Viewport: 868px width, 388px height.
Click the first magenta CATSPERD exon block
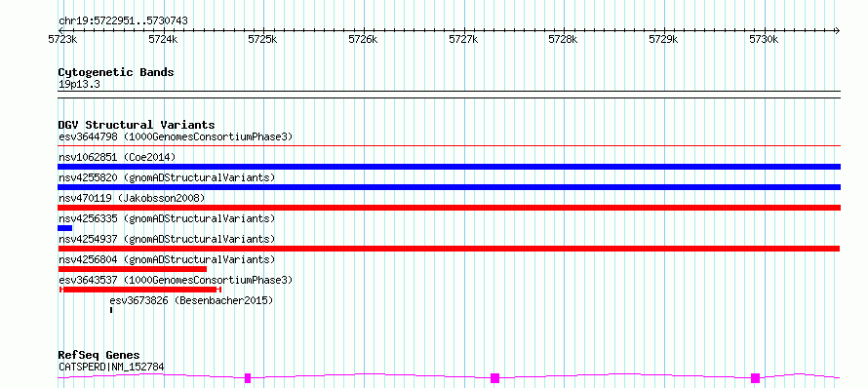248,378
